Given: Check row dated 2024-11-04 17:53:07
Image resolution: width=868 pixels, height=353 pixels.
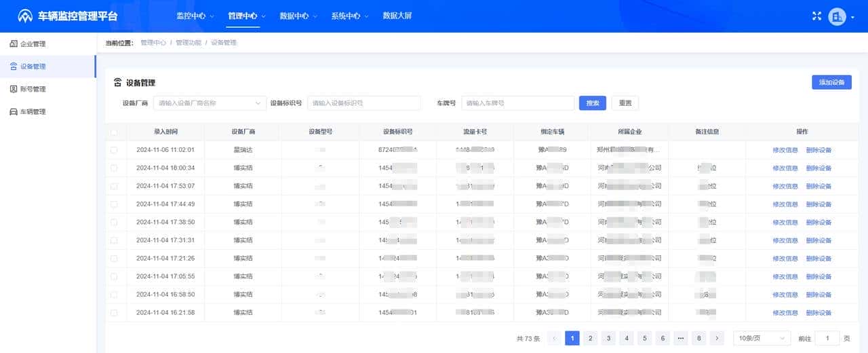Looking at the screenshot, I should (114, 186).
